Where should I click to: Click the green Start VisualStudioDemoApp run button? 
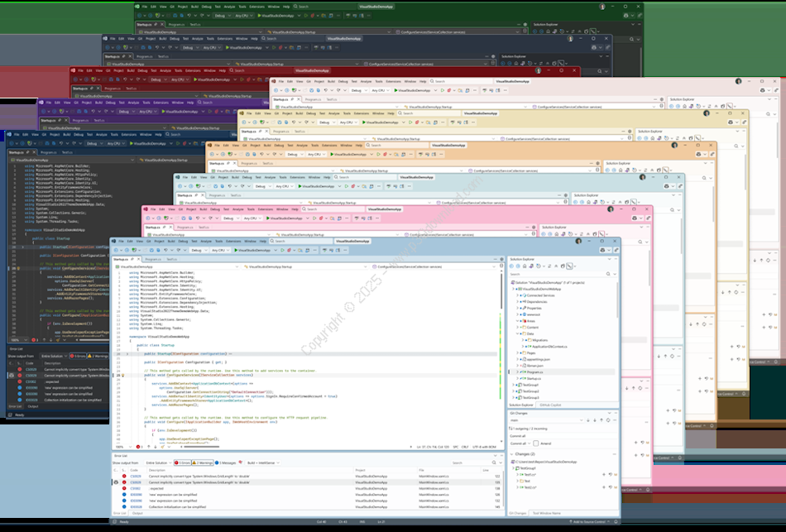click(x=250, y=250)
